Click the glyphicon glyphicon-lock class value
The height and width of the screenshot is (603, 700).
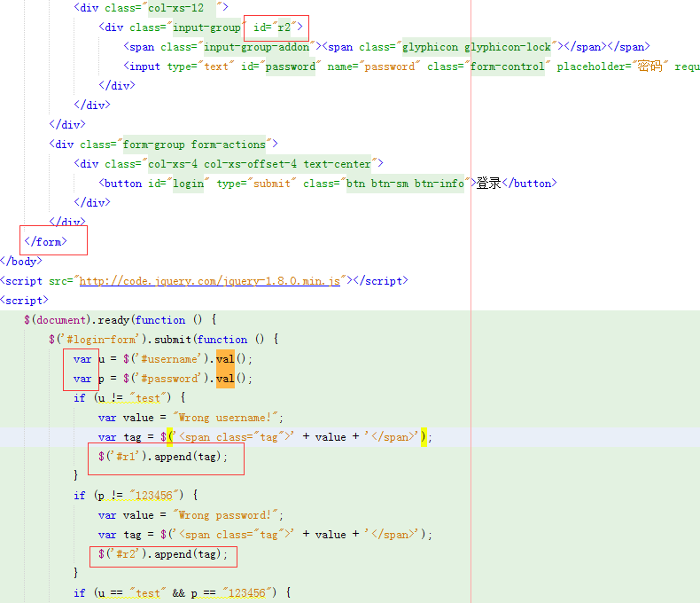coord(477,47)
